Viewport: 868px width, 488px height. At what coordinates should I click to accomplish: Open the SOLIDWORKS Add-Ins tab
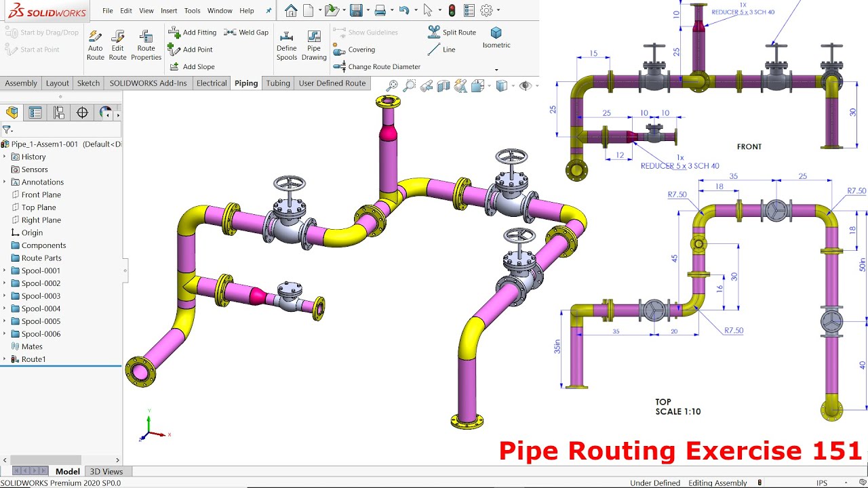tap(148, 83)
